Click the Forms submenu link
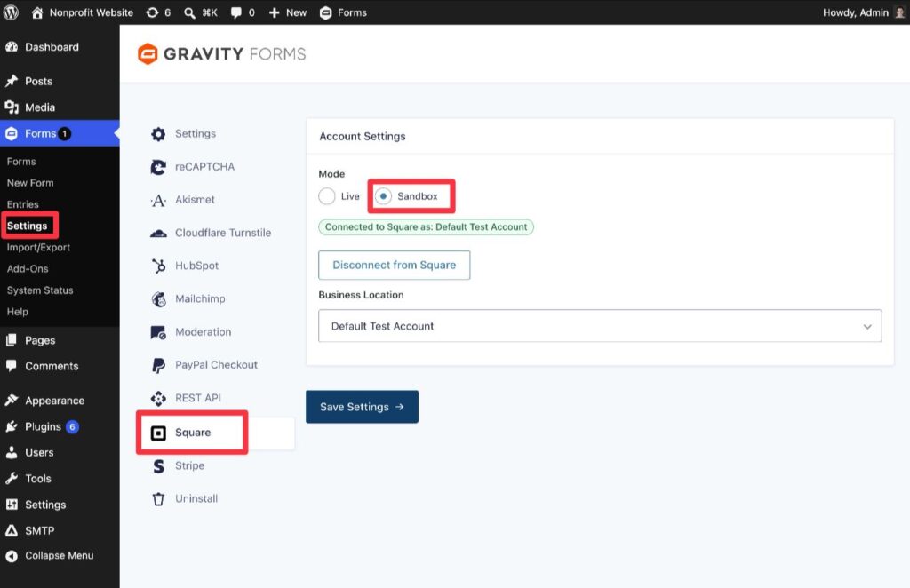910x588 pixels. coord(21,161)
